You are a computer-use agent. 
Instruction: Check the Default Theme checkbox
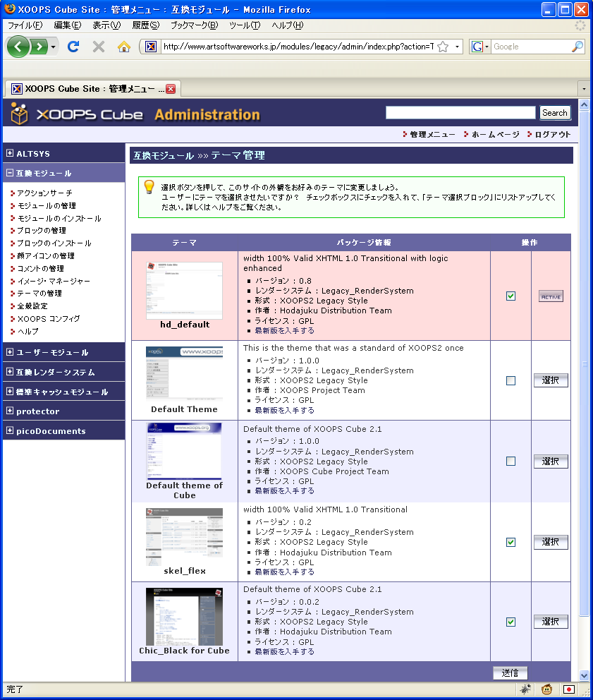[511, 380]
